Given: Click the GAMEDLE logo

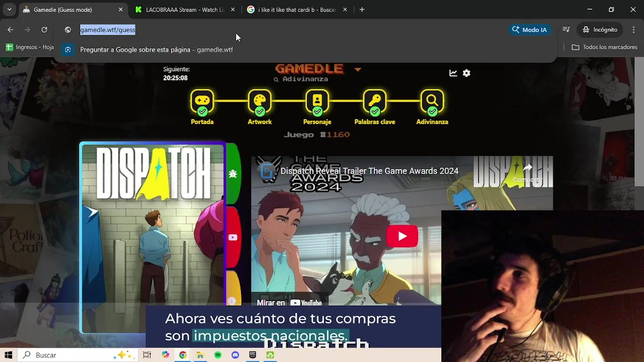Looking at the screenshot, I should pyautogui.click(x=309, y=68).
